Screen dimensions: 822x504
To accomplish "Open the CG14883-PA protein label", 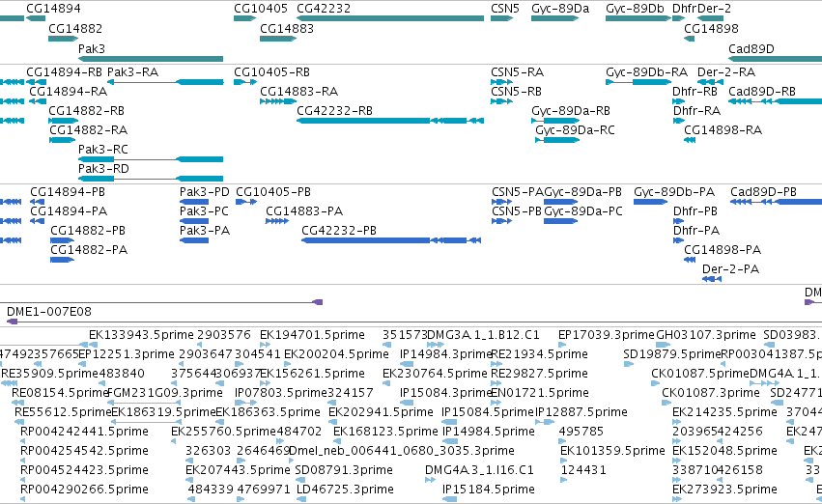I will [x=304, y=211].
